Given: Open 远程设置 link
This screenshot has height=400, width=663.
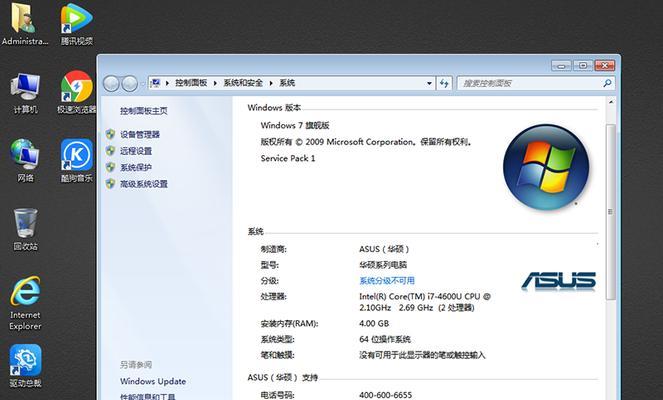Looking at the screenshot, I should (x=136, y=151).
